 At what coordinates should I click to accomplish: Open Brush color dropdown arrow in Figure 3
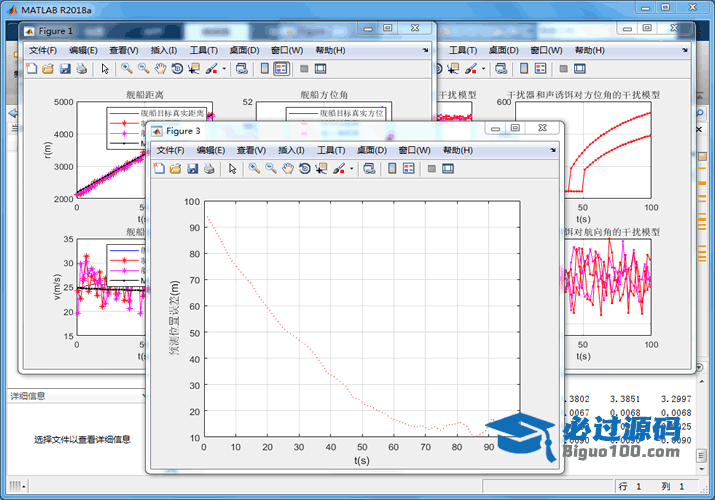[352, 169]
